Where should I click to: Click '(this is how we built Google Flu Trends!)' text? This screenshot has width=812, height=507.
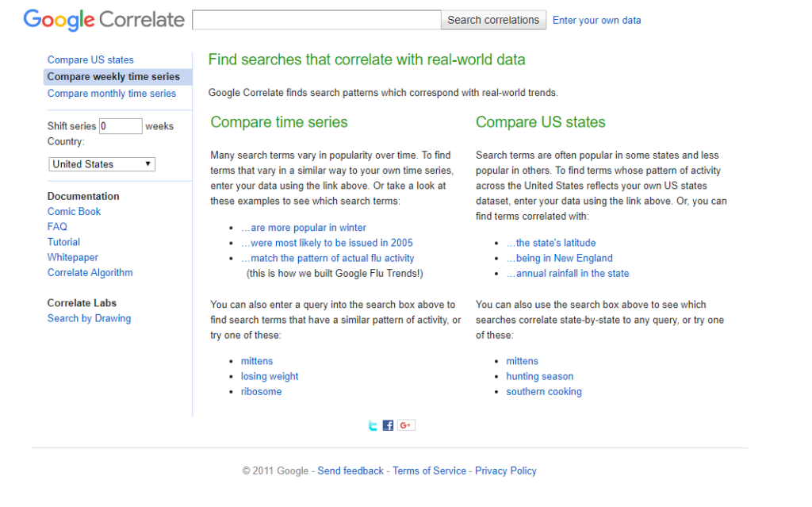pyautogui.click(x=335, y=273)
